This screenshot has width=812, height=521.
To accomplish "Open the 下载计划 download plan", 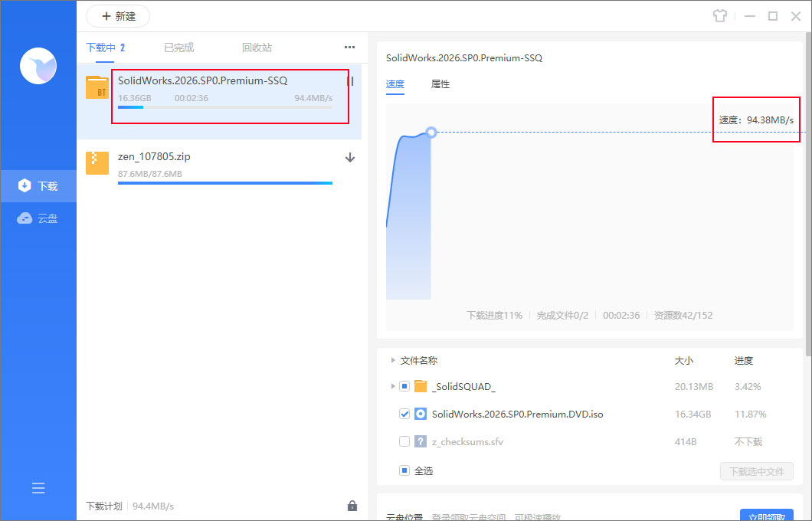I will (x=104, y=506).
